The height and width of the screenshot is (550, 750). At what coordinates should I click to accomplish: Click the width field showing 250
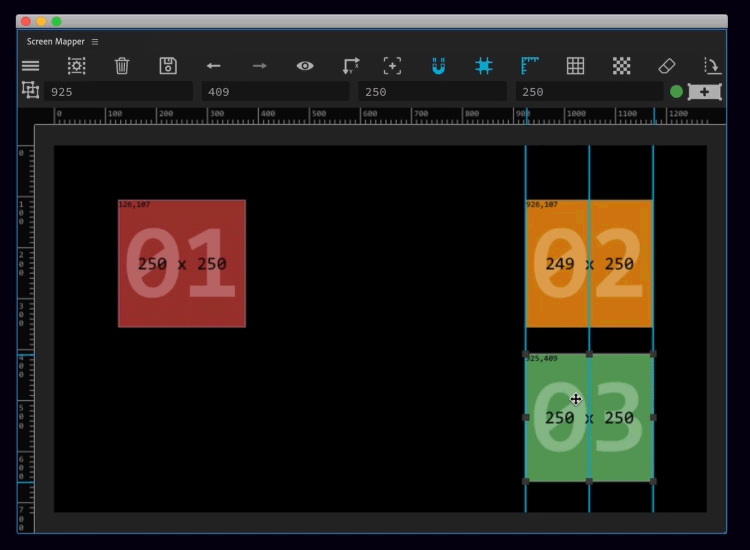tap(432, 91)
